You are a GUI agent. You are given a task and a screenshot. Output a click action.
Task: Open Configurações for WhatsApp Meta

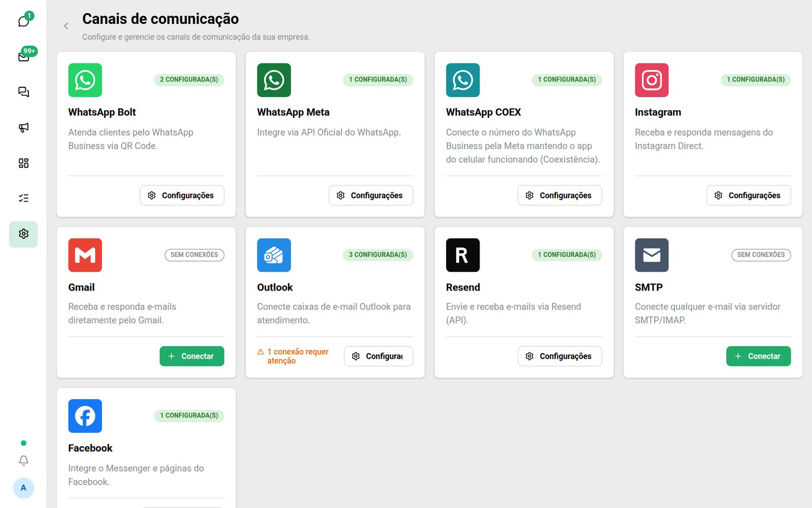(x=371, y=196)
